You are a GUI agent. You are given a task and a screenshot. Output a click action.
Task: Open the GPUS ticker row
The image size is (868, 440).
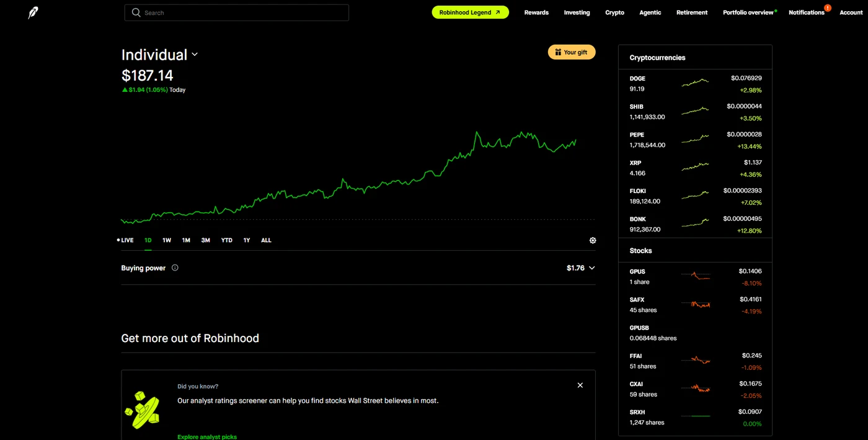point(695,277)
